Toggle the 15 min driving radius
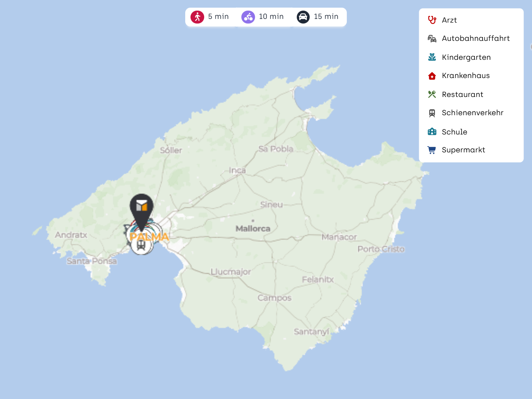The image size is (532, 399). click(x=318, y=17)
